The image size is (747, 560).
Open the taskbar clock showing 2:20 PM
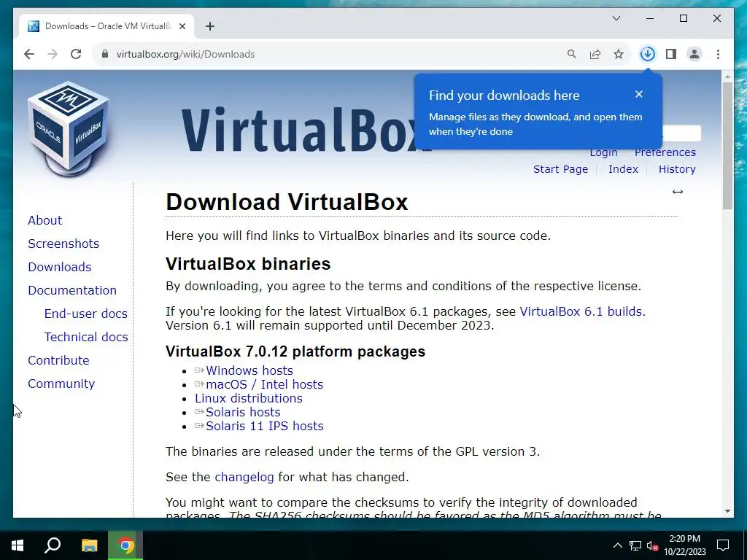pos(684,545)
